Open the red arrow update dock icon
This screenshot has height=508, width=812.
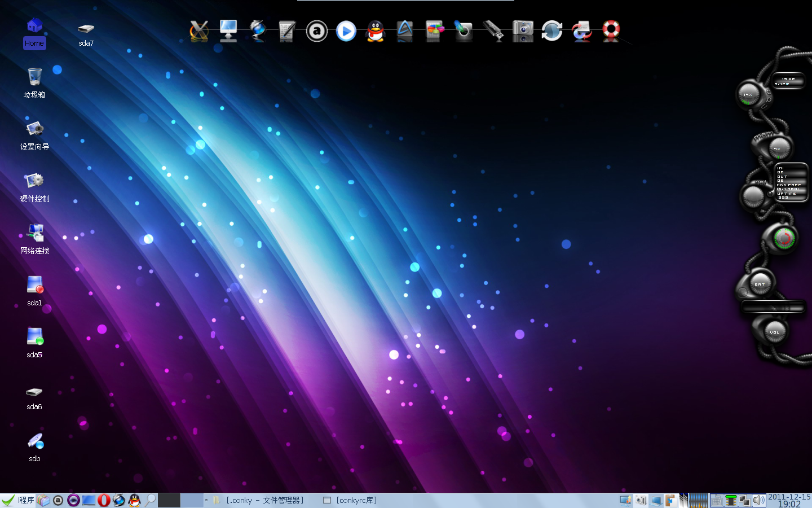coord(581,31)
